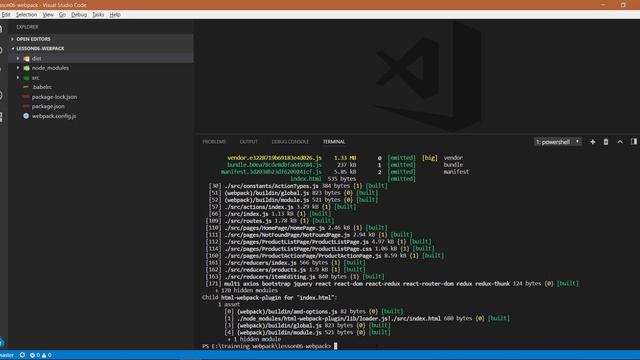
Task: Select the dist folder
Action: click(101, 58)
